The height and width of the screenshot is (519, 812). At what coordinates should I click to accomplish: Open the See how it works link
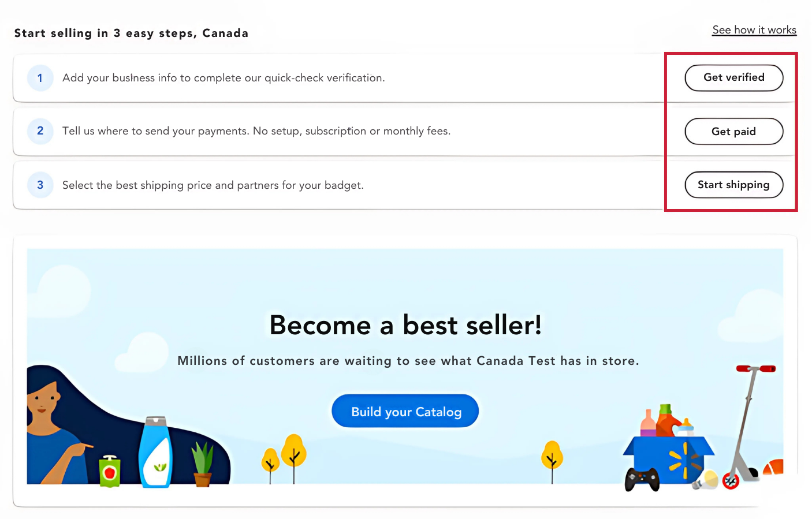click(x=754, y=29)
